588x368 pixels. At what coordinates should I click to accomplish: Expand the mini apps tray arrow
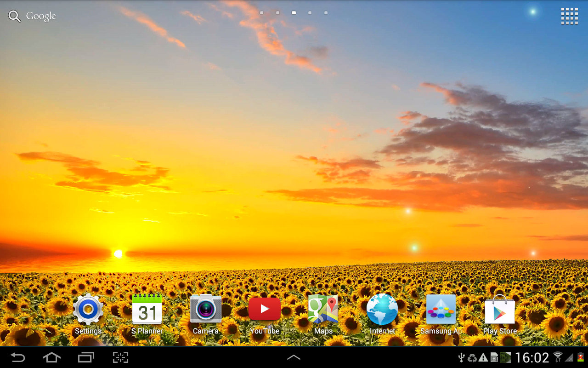pyautogui.click(x=294, y=357)
